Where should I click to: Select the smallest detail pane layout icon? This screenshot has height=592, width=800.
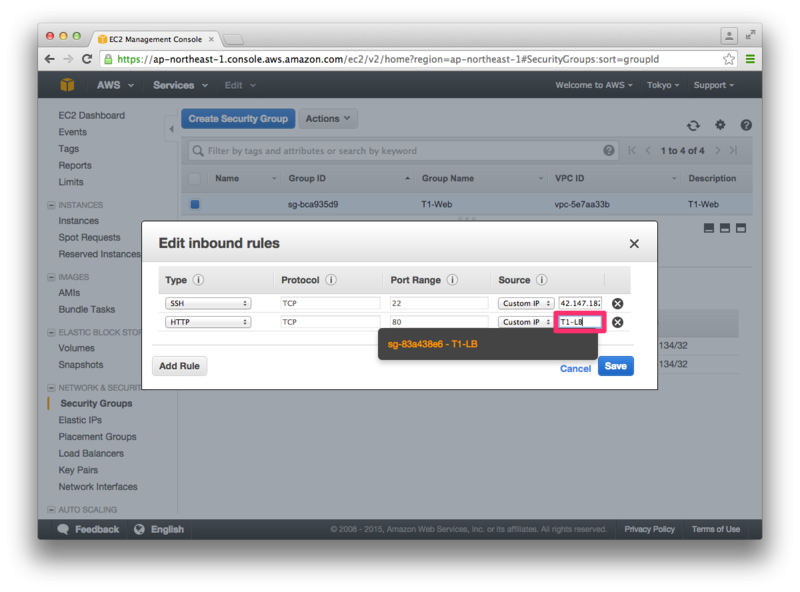(x=709, y=228)
